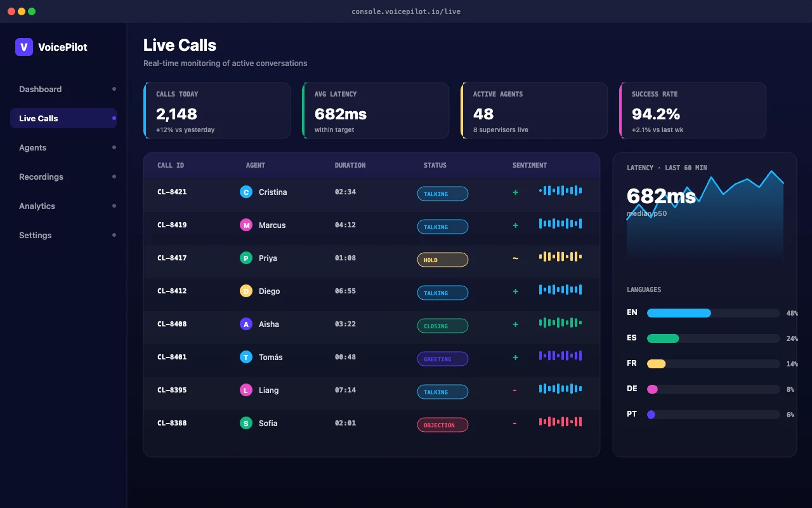812x508 pixels.
Task: Click call ID CL-8419
Action: 172,225
